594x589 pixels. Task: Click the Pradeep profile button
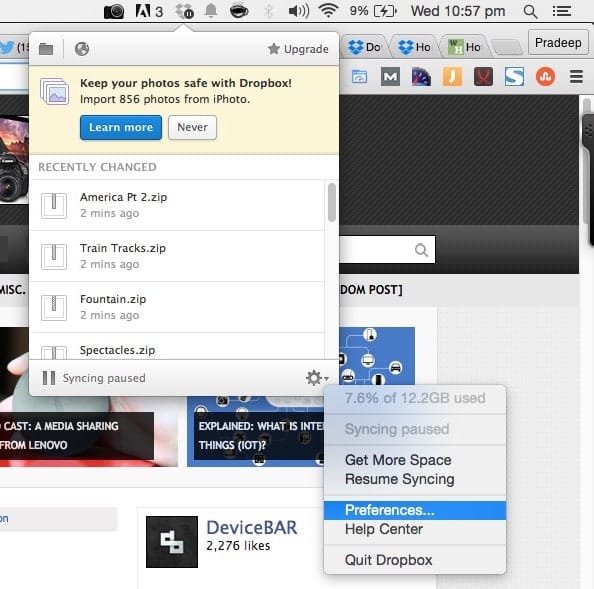(x=558, y=42)
